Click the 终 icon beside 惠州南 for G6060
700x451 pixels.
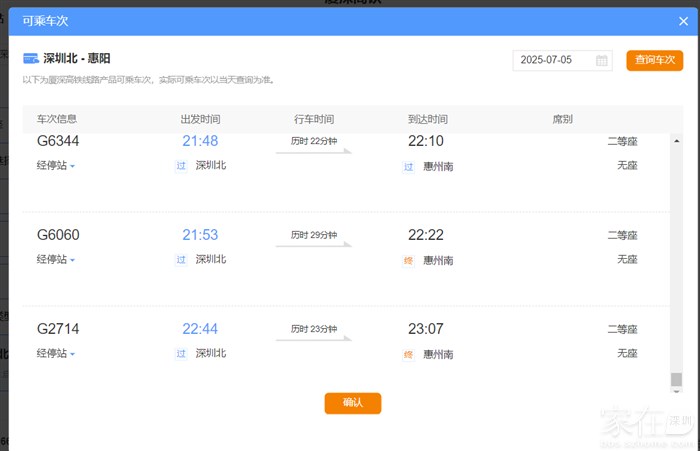click(408, 260)
